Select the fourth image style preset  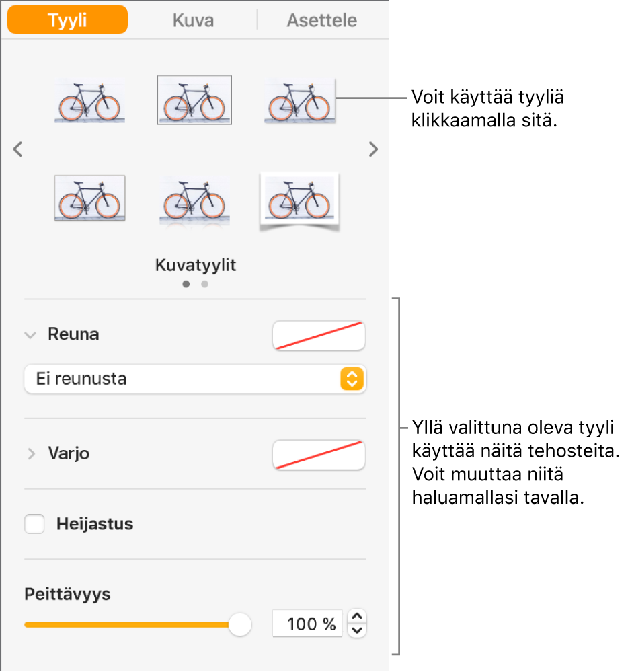coord(89,200)
